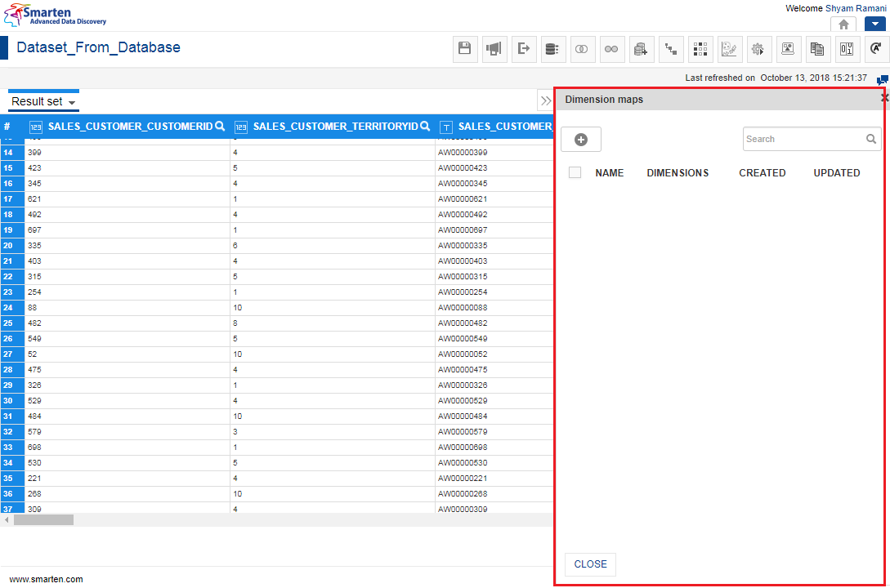The height and width of the screenshot is (588, 890).
Task: Click the SALES_CUSTOMER_CUSTOMERID column header
Action: pos(130,127)
